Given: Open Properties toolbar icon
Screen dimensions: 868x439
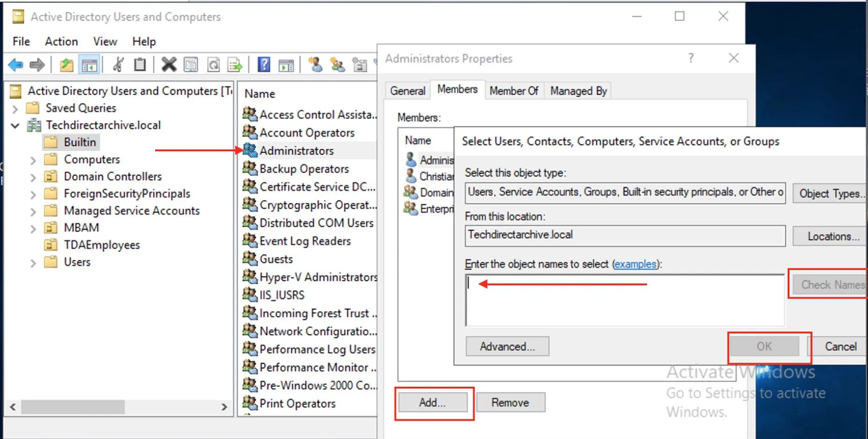Looking at the screenshot, I should coord(191,64).
